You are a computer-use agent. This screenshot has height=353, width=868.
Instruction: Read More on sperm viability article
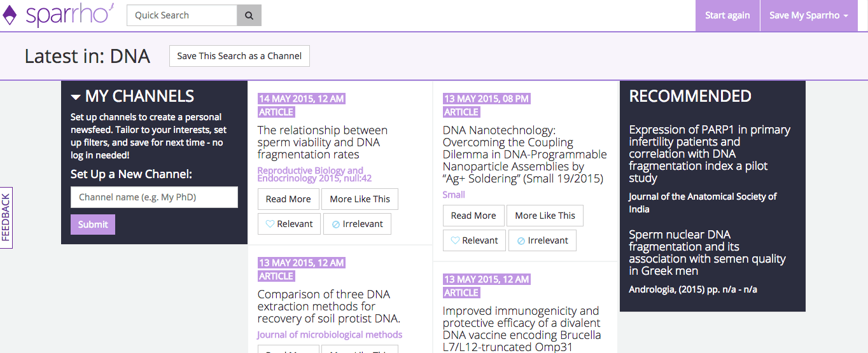[288, 199]
